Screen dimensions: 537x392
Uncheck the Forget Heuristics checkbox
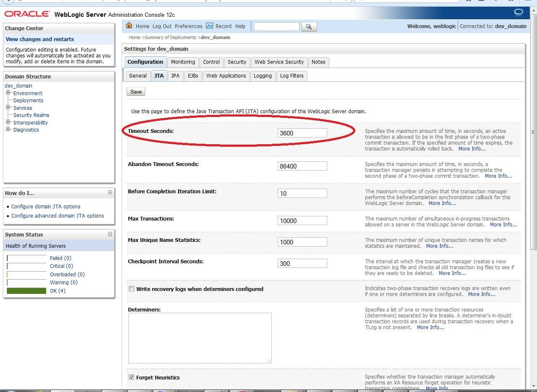(x=132, y=377)
